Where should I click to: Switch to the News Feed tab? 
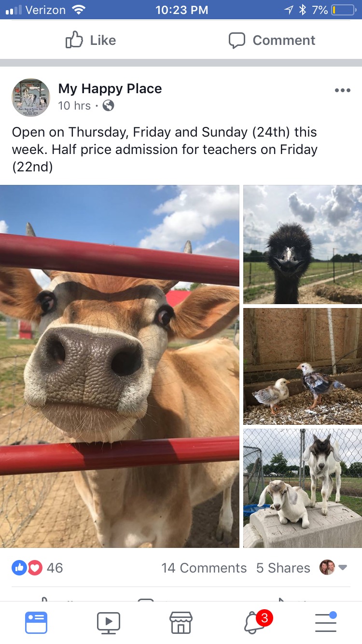click(36, 622)
